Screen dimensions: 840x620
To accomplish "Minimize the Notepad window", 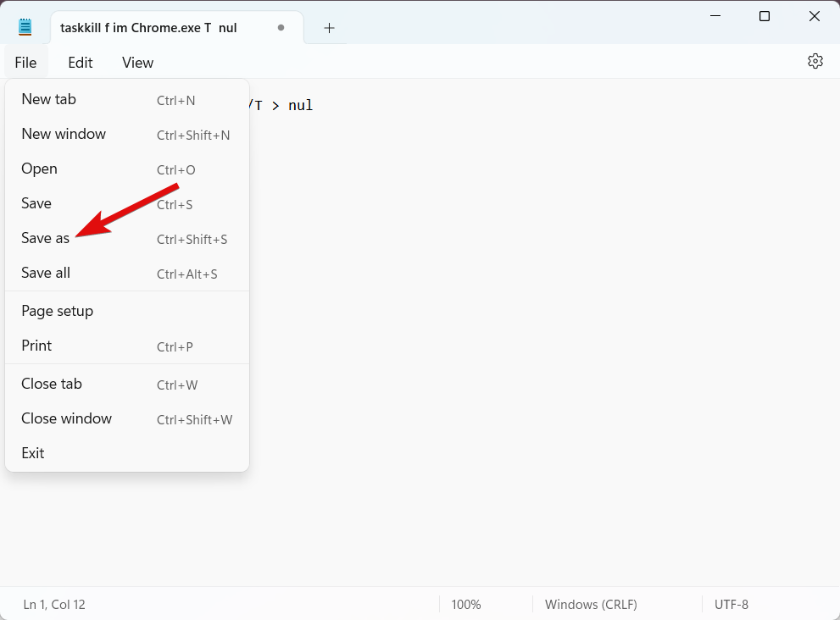I will pyautogui.click(x=714, y=16).
